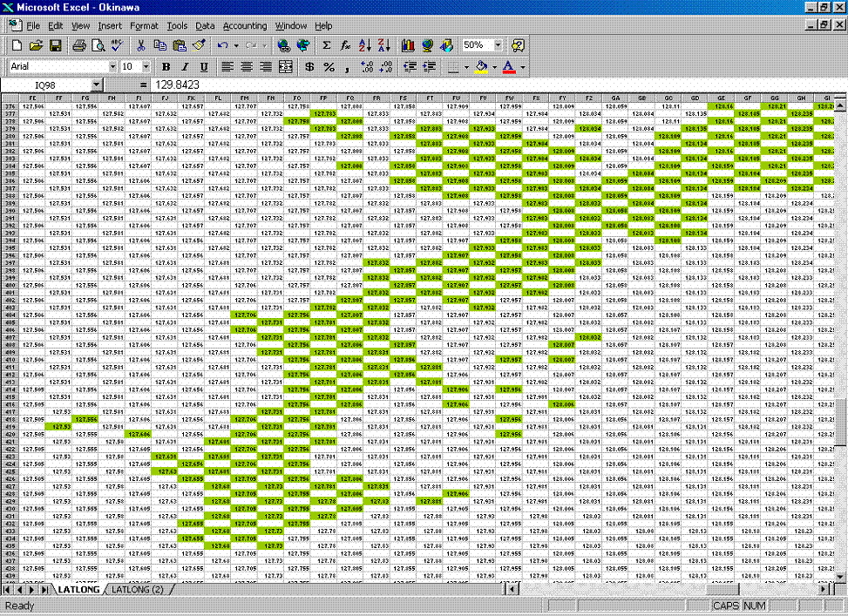Increase the cell indent
848x616 pixels.
(430, 66)
